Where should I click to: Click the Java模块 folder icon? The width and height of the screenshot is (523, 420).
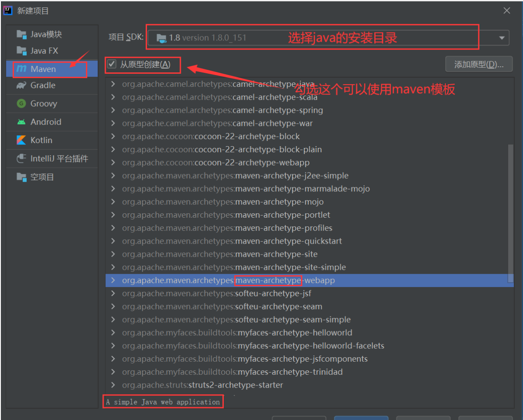(21, 34)
